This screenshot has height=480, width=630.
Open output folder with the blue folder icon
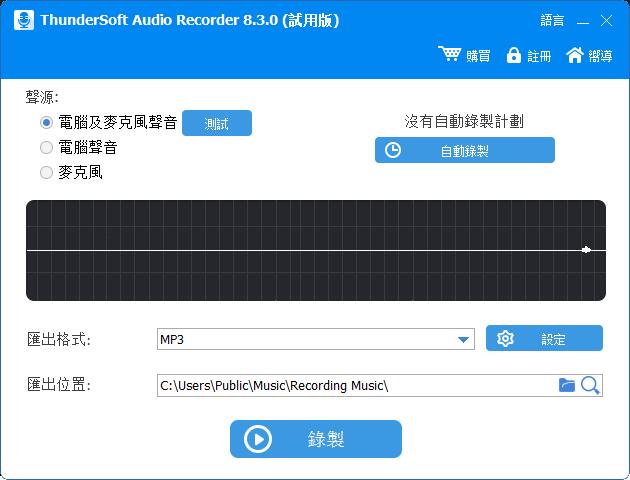click(x=567, y=385)
